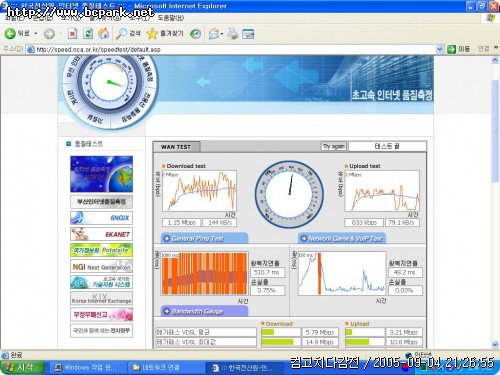Print the page with printer icon
The image size is (500, 375).
tap(233, 34)
